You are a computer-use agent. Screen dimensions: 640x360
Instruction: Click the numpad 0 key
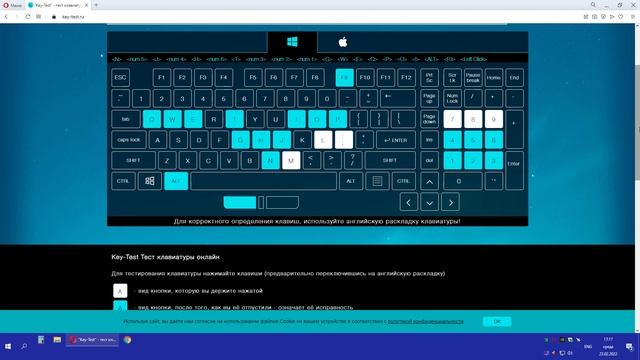(x=463, y=181)
